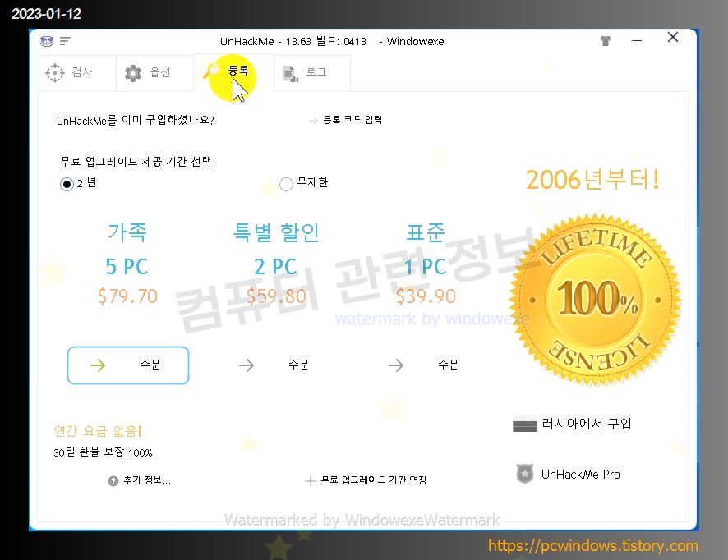Image resolution: width=728 pixels, height=560 pixels.
Task: Click the options gear icon
Action: 133,73
